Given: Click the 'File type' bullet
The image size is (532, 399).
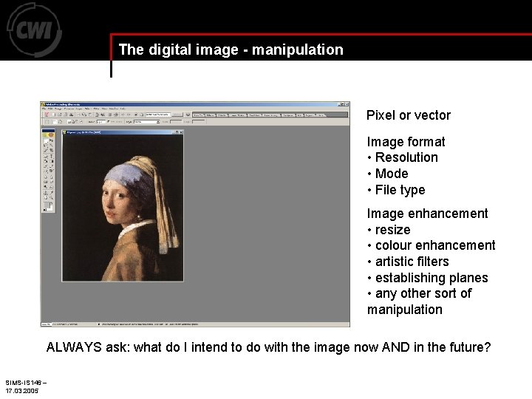Looking at the screenshot, I should click(x=400, y=190).
